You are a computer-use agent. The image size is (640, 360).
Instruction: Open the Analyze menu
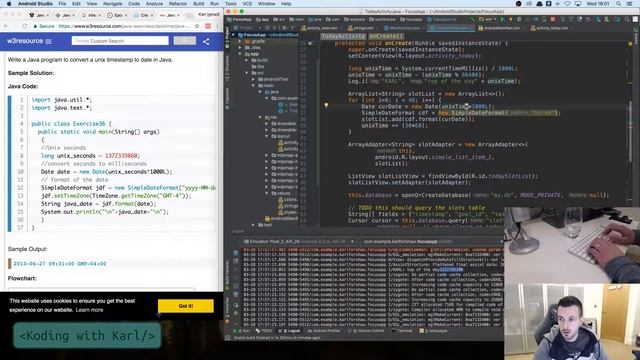(x=154, y=4)
